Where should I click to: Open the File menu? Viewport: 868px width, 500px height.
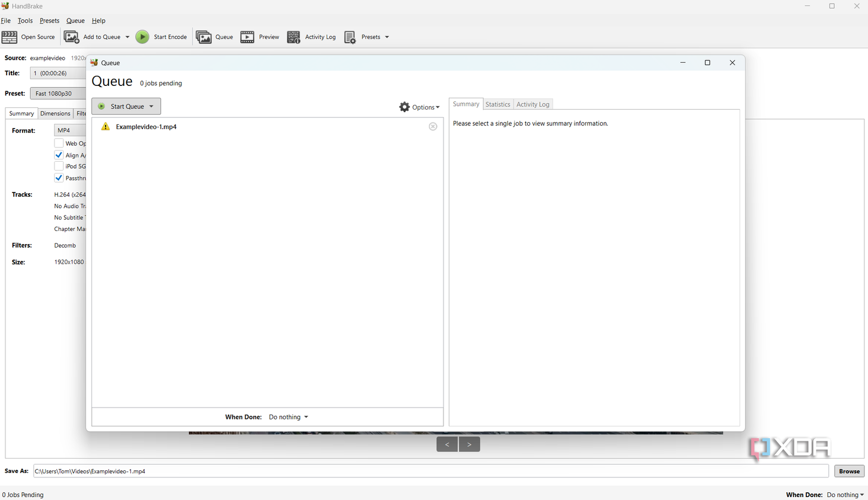[x=6, y=21]
